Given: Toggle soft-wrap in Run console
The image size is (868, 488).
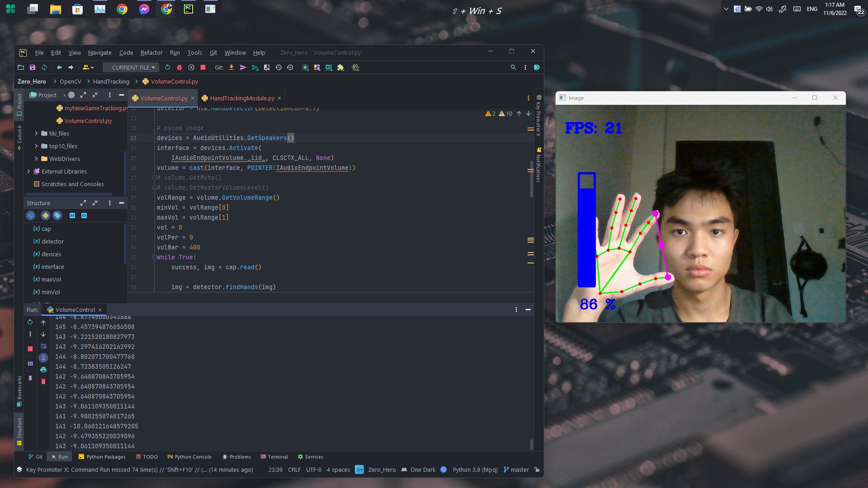Looking at the screenshot, I should [43, 346].
